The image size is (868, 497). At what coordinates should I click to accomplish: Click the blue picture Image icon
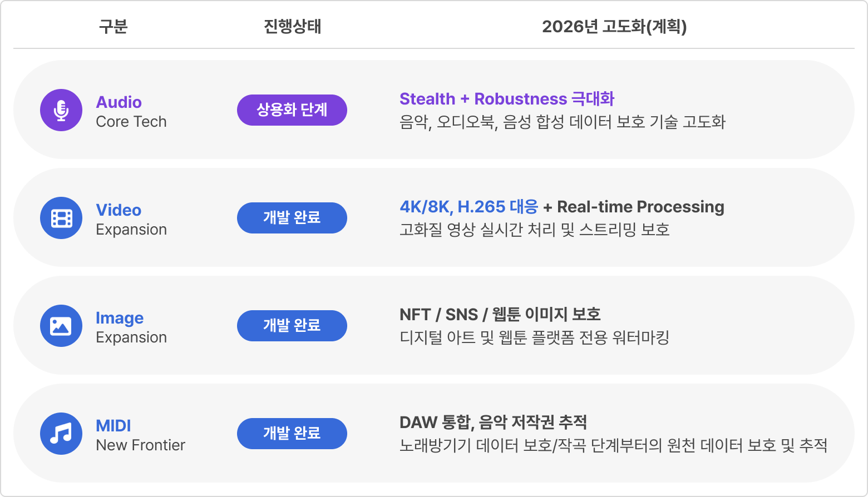[x=61, y=326]
